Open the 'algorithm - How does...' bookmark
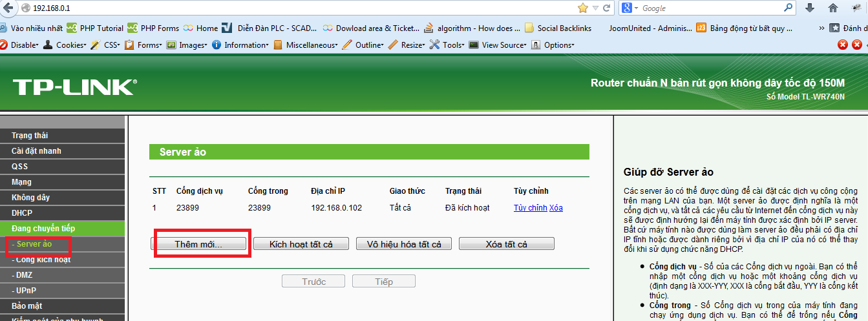Viewport: 868px width, 321px height. [472, 28]
